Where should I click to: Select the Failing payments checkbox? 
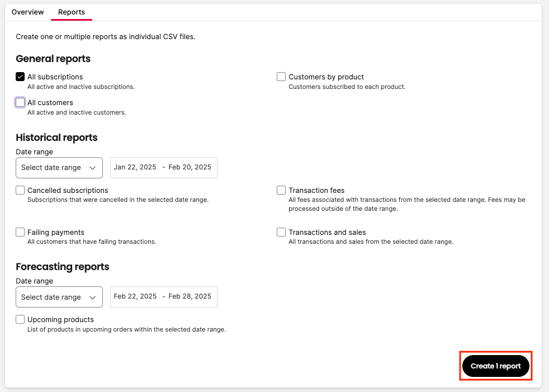coord(20,232)
